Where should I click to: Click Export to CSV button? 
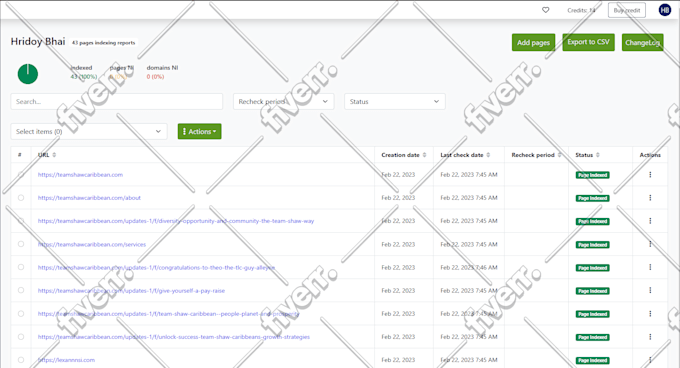point(588,42)
